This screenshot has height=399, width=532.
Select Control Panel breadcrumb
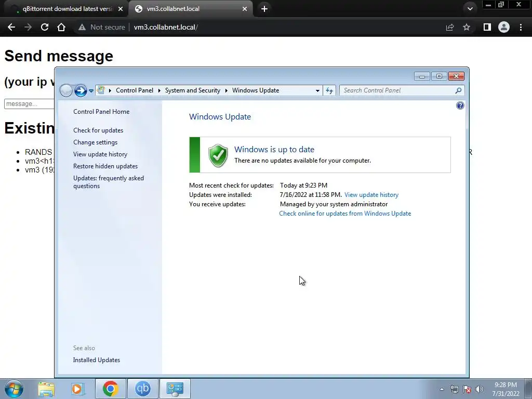pyautogui.click(x=135, y=90)
